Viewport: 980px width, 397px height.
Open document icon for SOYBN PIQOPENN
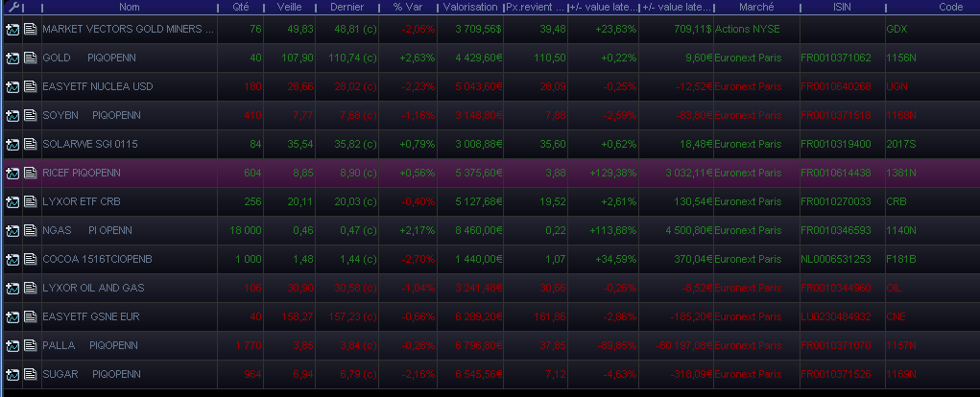pos(30,115)
